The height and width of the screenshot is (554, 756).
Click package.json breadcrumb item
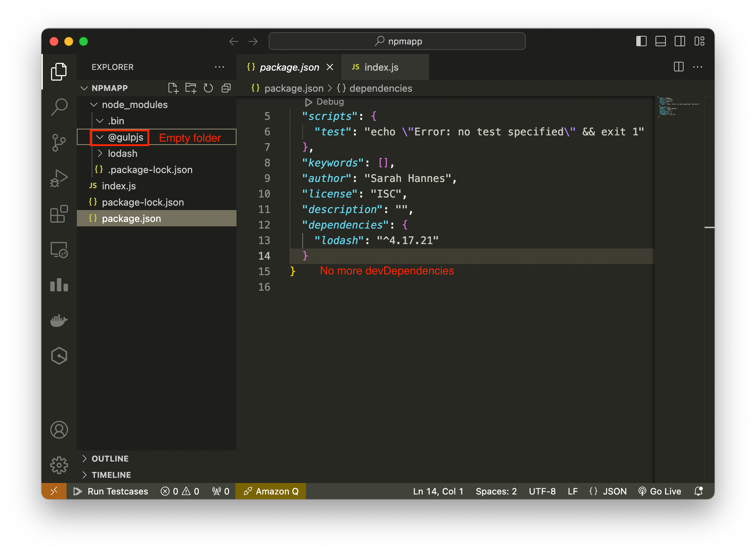[x=287, y=88]
